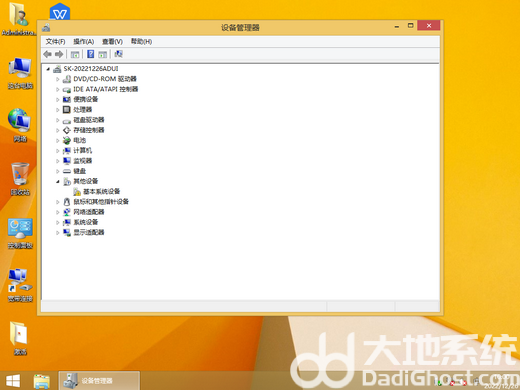Click the Device Manager title bar icon
Screen dimensions: 520x390
click(x=46, y=28)
